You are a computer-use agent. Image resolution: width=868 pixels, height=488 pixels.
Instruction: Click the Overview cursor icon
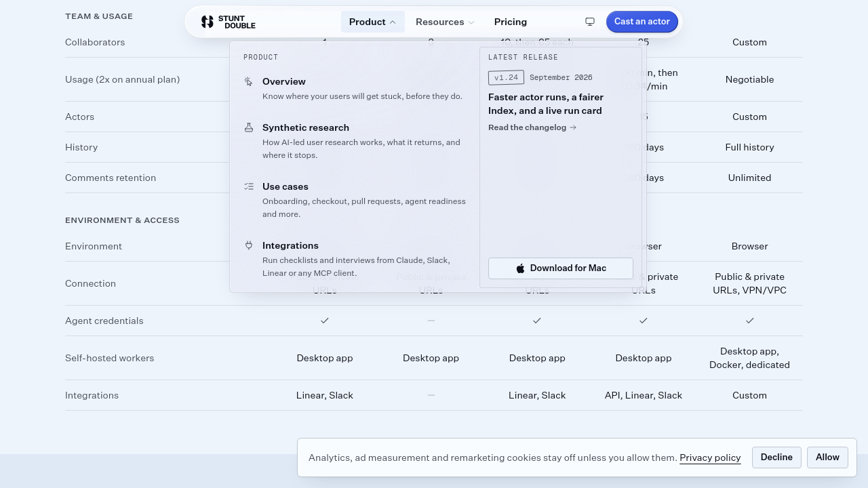click(x=249, y=81)
